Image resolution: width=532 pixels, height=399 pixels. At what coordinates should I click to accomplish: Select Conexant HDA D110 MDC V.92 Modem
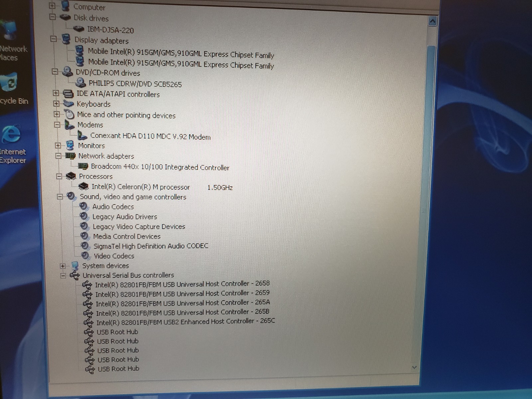[150, 136]
